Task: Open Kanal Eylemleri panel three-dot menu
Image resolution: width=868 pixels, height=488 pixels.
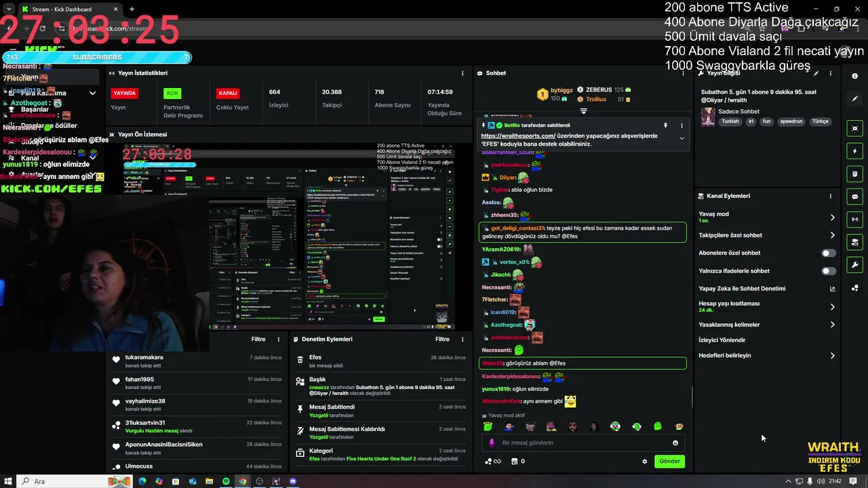Action: (830, 196)
